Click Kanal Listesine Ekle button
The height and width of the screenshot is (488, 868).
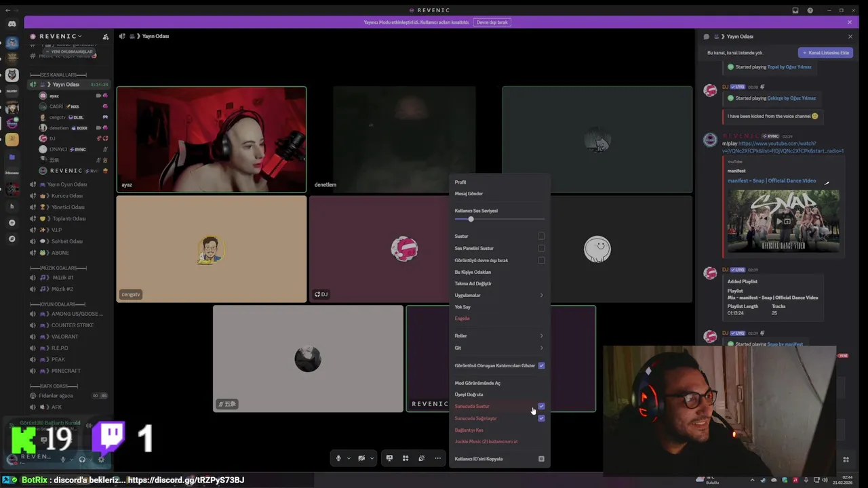click(825, 52)
